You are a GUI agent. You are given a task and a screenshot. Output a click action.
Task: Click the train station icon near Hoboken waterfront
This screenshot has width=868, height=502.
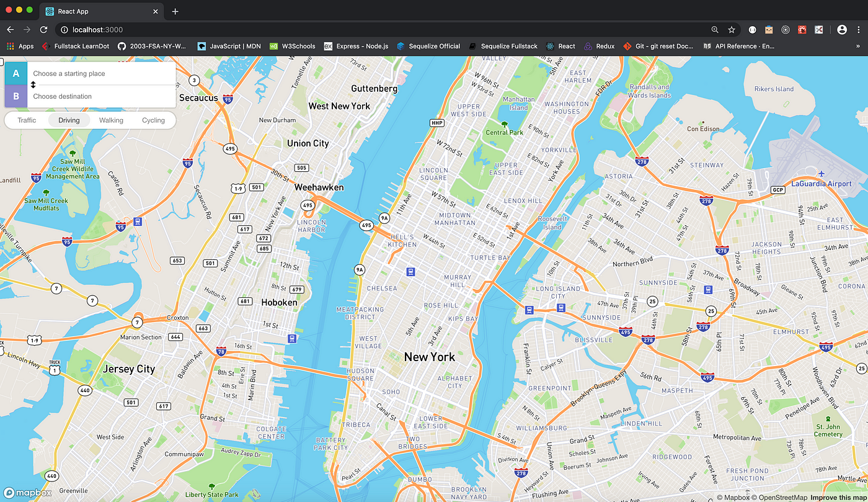tap(291, 338)
